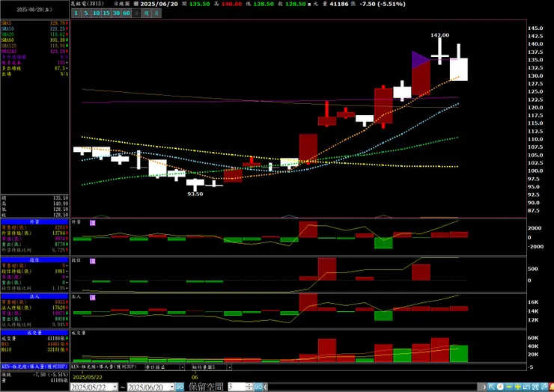Select the 30-minute period button

[x=116, y=13]
